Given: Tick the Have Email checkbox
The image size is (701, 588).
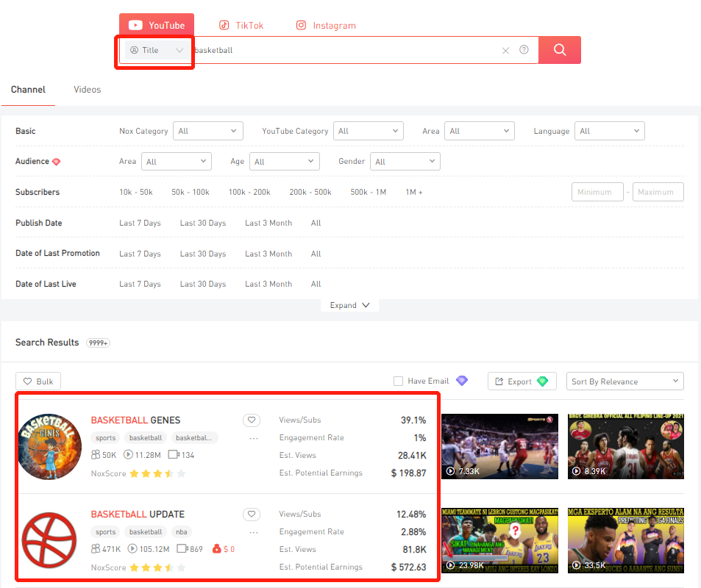Looking at the screenshot, I should pos(398,381).
